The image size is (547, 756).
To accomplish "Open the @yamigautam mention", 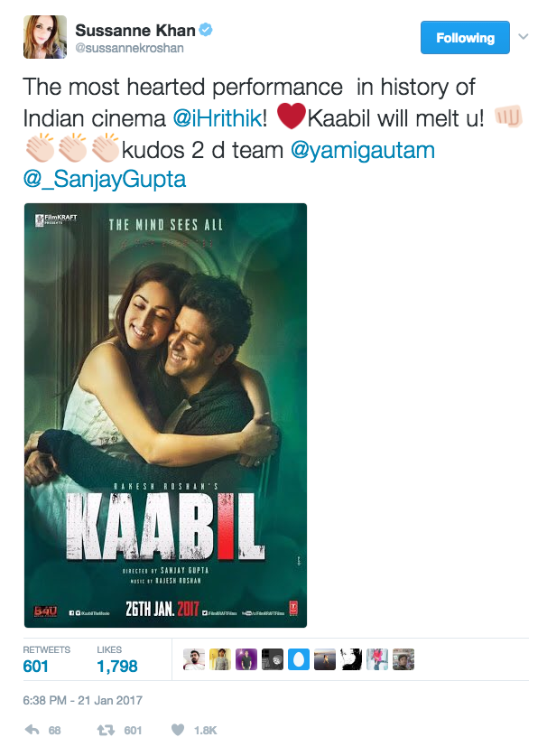I will (x=363, y=151).
